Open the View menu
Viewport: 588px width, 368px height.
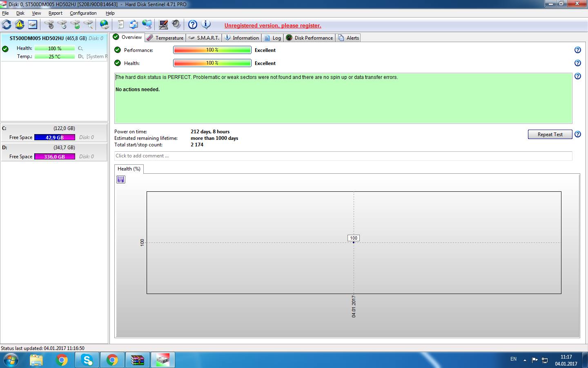tap(36, 13)
